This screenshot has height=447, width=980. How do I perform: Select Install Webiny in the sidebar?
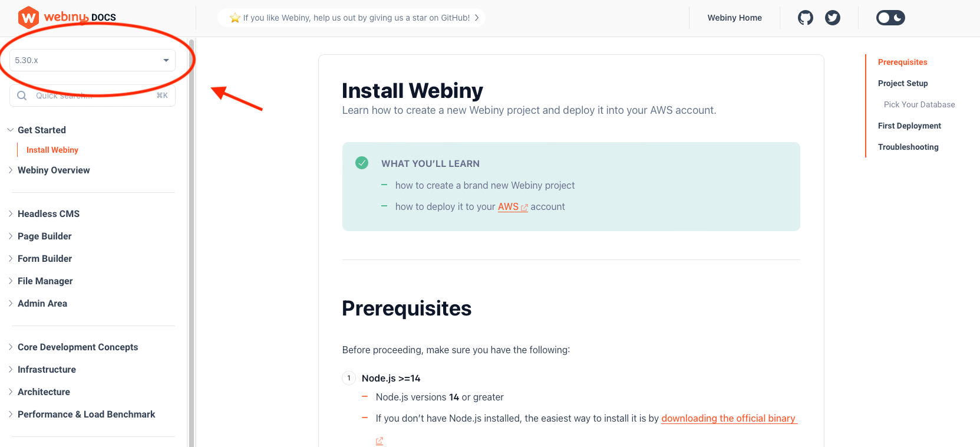click(x=52, y=150)
